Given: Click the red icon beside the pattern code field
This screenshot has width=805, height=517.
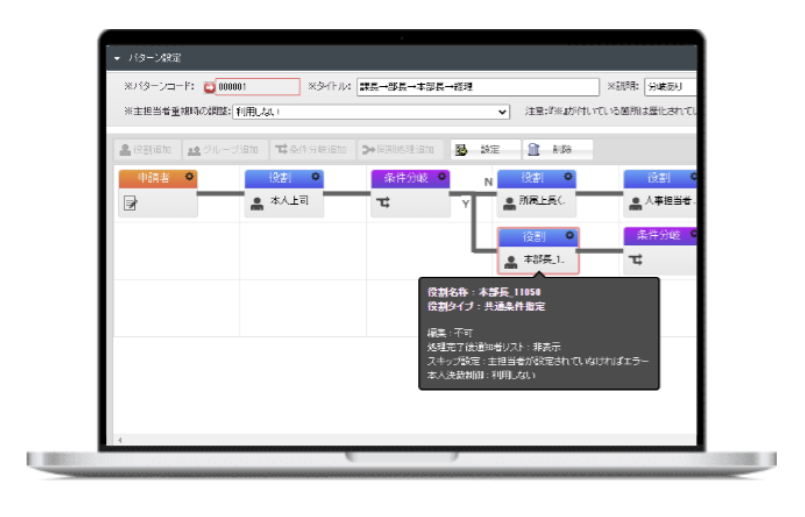Looking at the screenshot, I should pos(209,87).
